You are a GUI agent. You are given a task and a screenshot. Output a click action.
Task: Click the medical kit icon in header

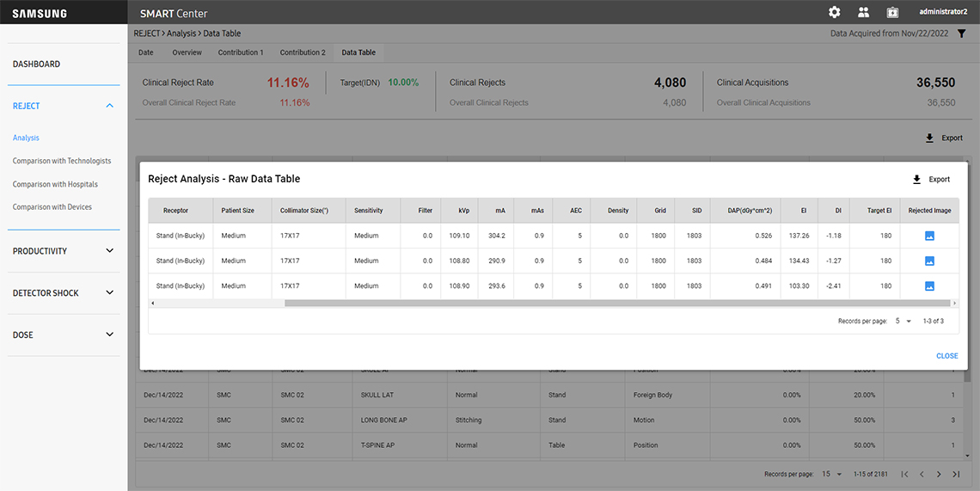(x=892, y=12)
